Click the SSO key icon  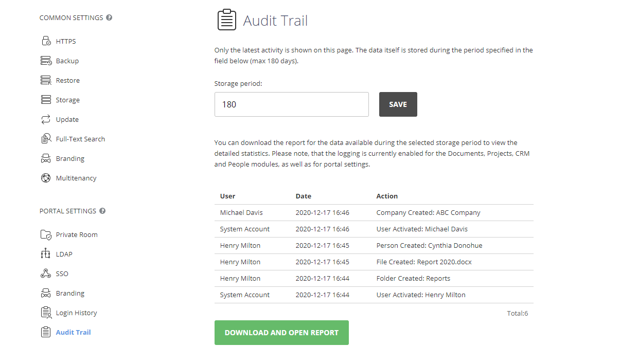46,273
